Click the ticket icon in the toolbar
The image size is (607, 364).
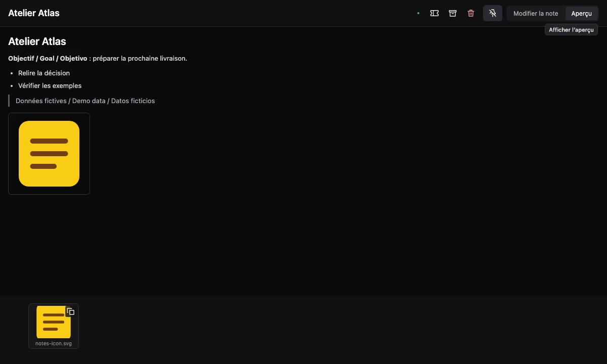(x=435, y=14)
